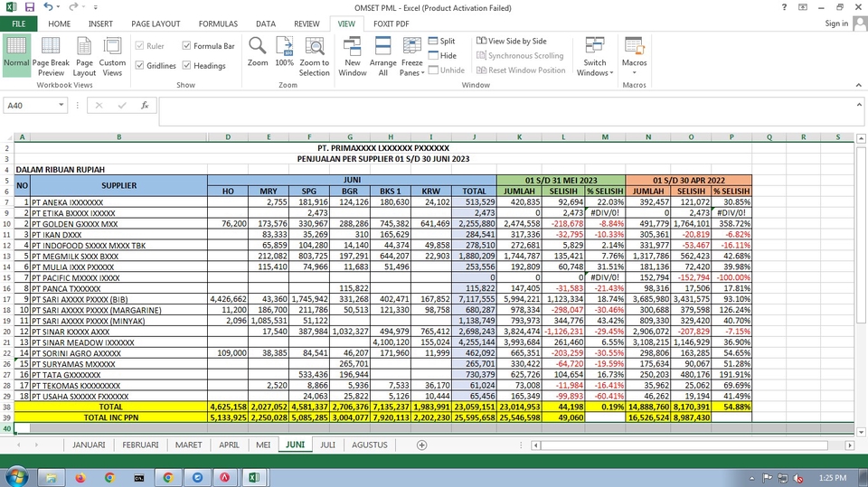Select row 38 header
This screenshot has height=487, width=868.
[x=6, y=407]
